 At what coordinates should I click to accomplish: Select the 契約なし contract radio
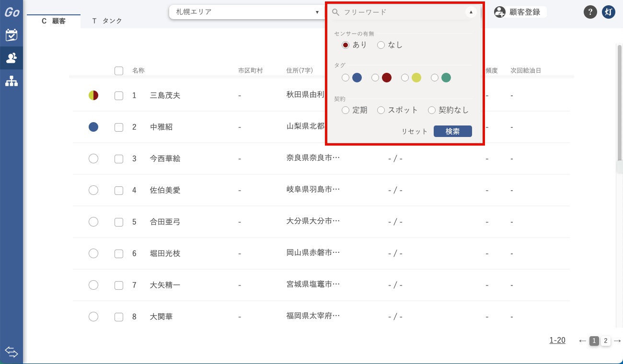[x=432, y=110]
